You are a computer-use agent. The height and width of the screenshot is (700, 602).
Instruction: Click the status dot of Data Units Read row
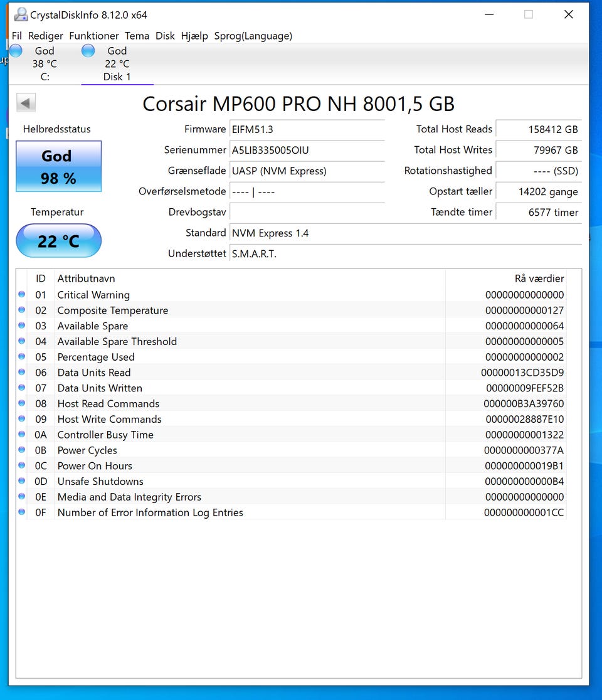pyautogui.click(x=21, y=372)
